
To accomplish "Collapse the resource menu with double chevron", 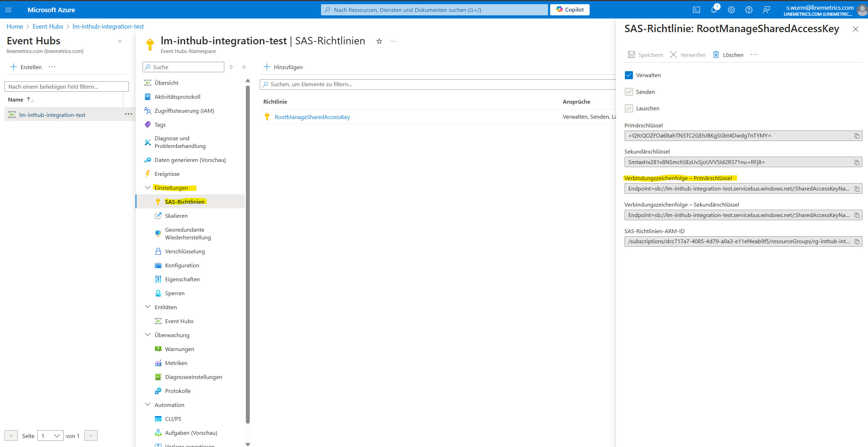I will (x=244, y=67).
